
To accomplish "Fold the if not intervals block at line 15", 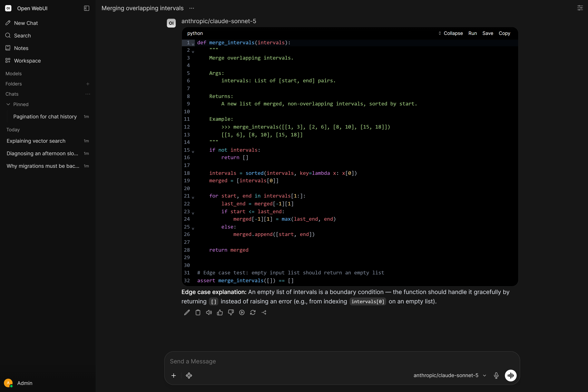I will [193, 152].
